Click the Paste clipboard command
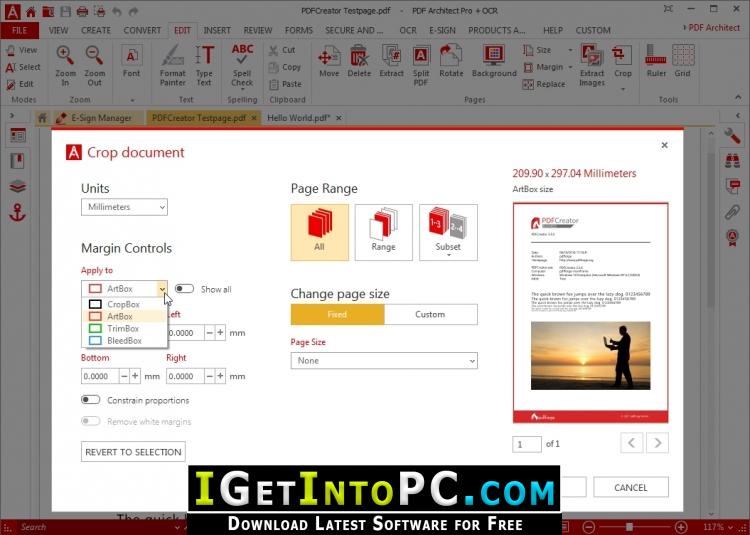750x535 pixels. pos(286,84)
